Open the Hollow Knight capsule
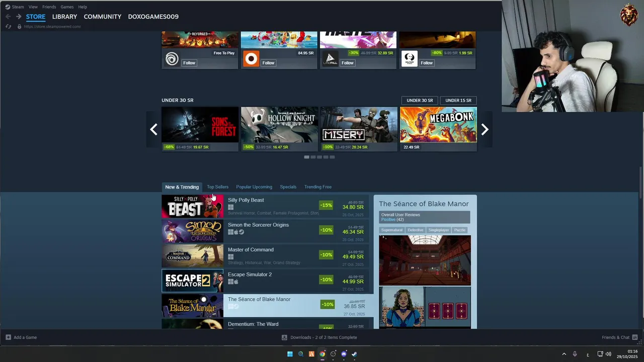Viewport: 644px width, 362px height. point(279,129)
